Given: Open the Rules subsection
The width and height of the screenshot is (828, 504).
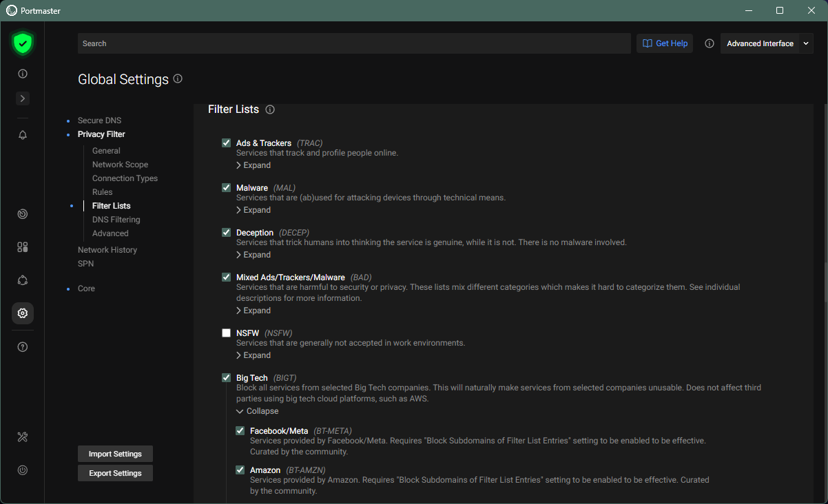Looking at the screenshot, I should click(102, 192).
